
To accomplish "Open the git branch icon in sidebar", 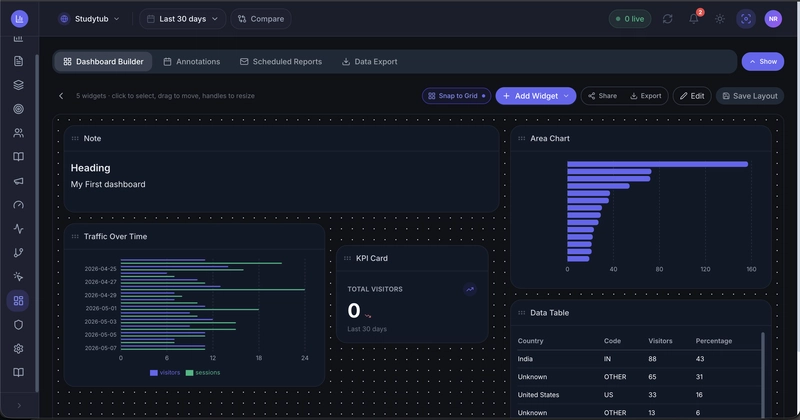I will coord(18,253).
